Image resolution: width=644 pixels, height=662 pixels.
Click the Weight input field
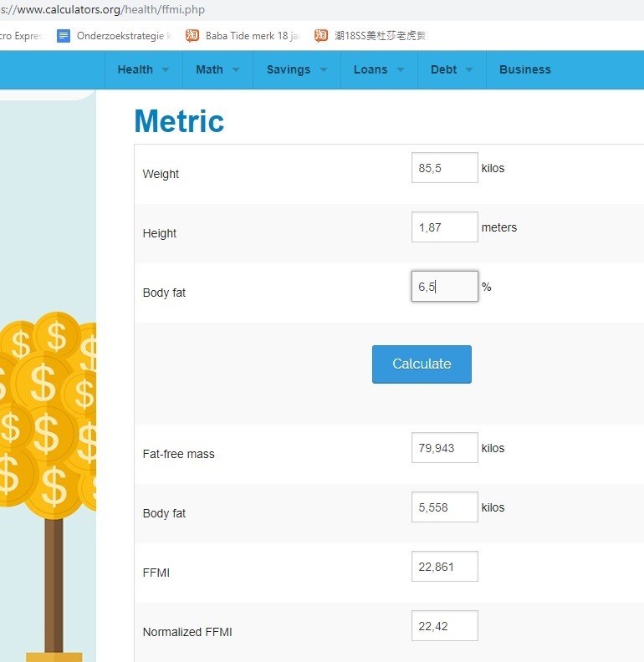tap(444, 168)
